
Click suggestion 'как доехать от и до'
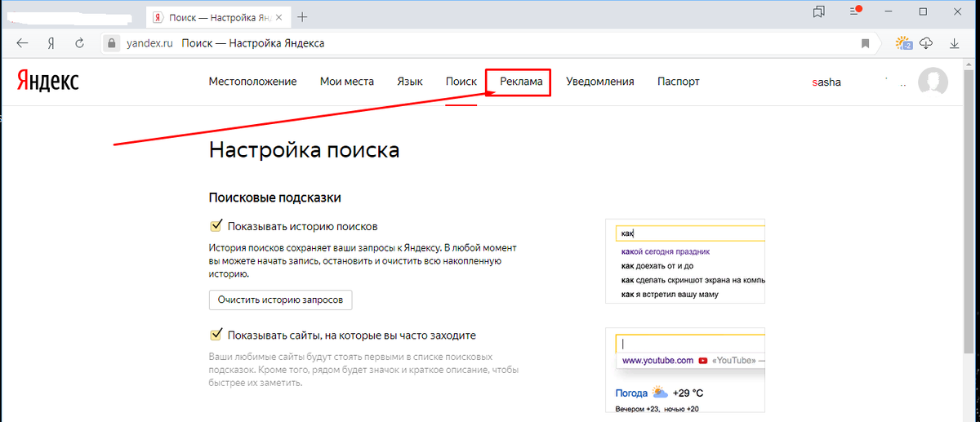click(x=657, y=265)
